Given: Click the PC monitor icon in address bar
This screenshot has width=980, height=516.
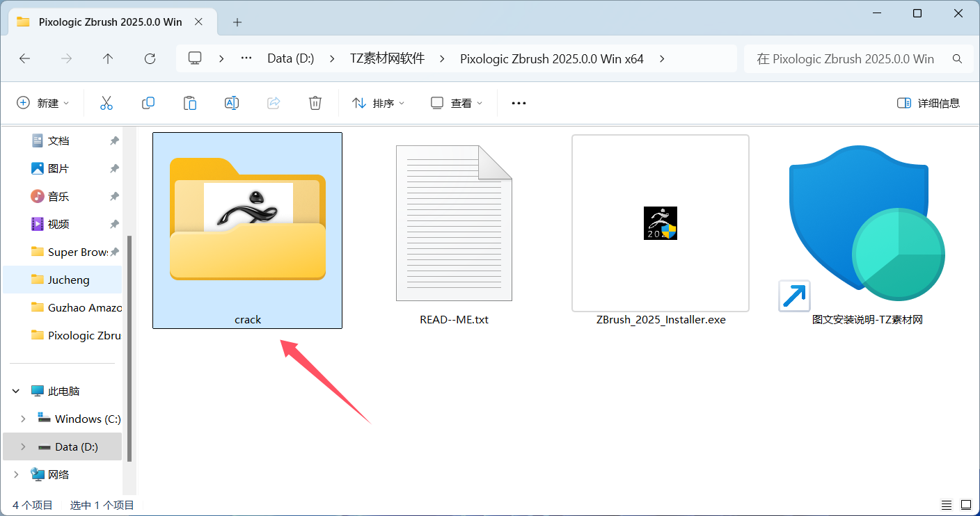Looking at the screenshot, I should [x=195, y=58].
